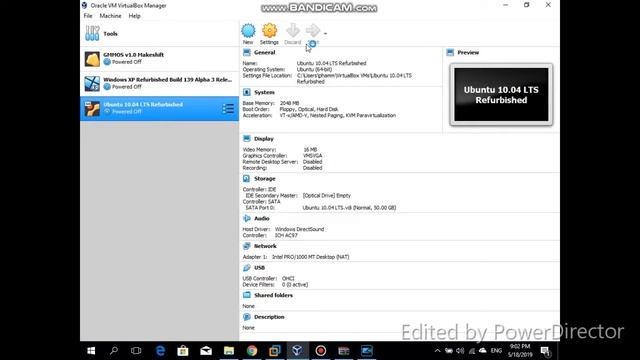This screenshot has width=640, height=360.
Task: Open the notification center icon
Action: click(x=545, y=351)
